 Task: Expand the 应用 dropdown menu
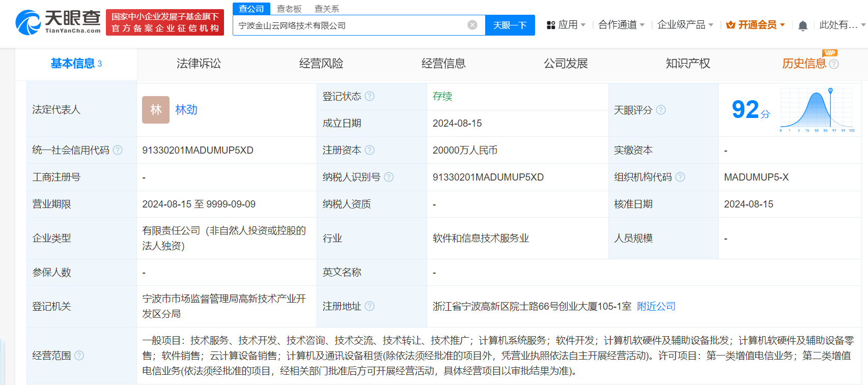click(566, 25)
